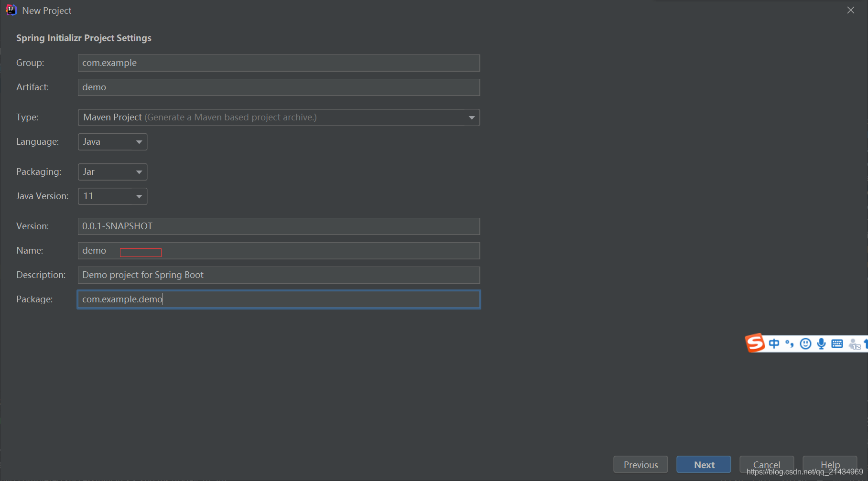Click the Cancel button
868x481 pixels.
767,465
